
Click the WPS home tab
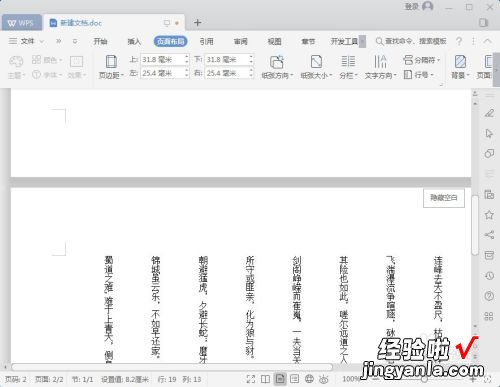pyautogui.click(x=21, y=23)
